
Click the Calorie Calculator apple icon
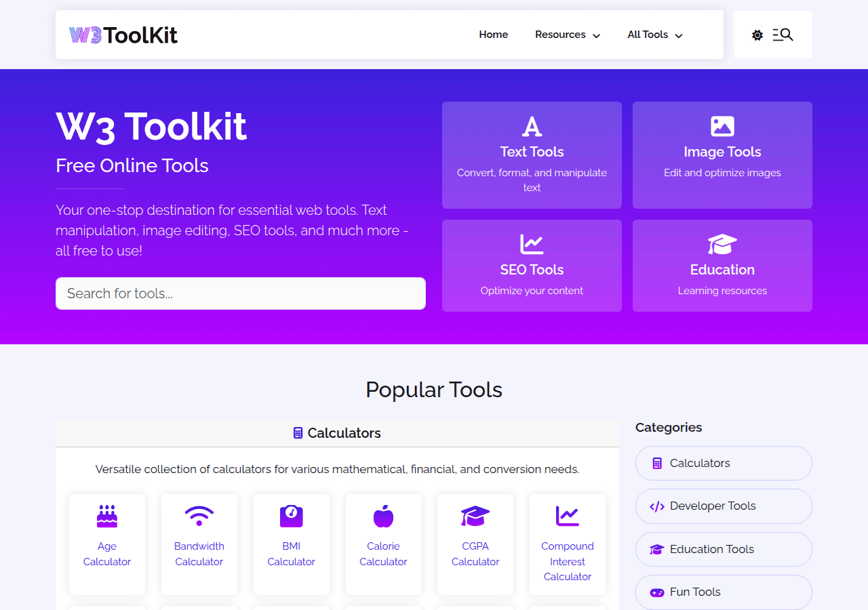[383, 516]
